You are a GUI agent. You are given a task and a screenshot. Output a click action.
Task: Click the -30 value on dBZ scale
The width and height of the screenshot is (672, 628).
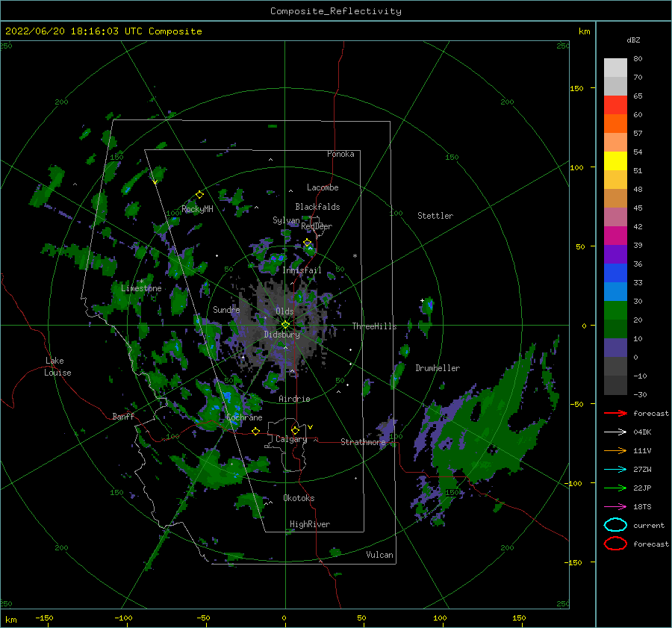pyautogui.click(x=640, y=394)
